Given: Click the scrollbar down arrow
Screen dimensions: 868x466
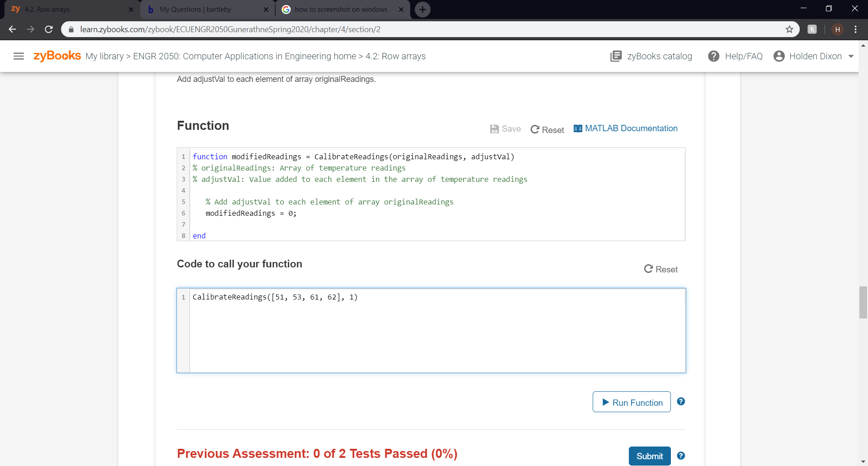Looking at the screenshot, I should pyautogui.click(x=863, y=462).
